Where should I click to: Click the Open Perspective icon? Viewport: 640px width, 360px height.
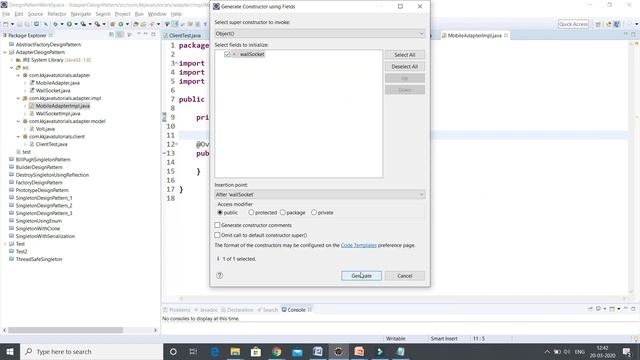[x=598, y=24]
